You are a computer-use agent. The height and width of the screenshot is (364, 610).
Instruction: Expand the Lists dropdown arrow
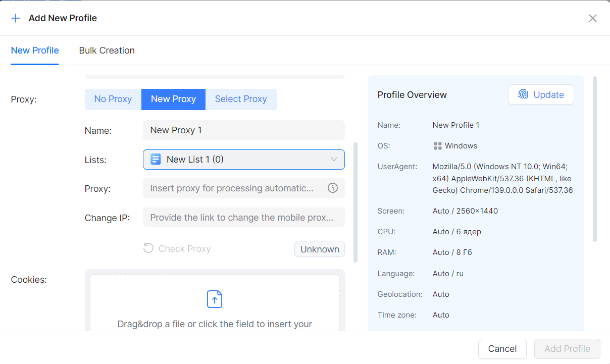point(334,160)
